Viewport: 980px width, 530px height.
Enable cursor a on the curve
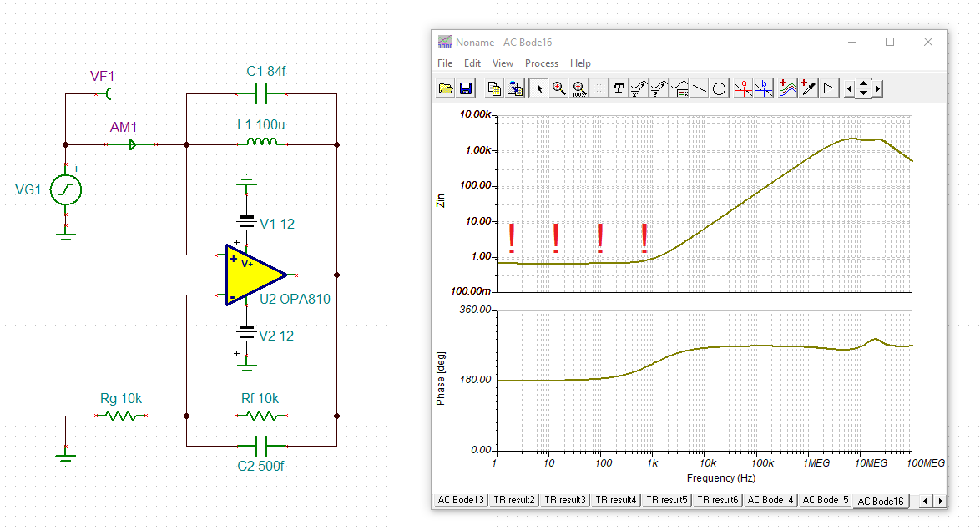[743, 88]
